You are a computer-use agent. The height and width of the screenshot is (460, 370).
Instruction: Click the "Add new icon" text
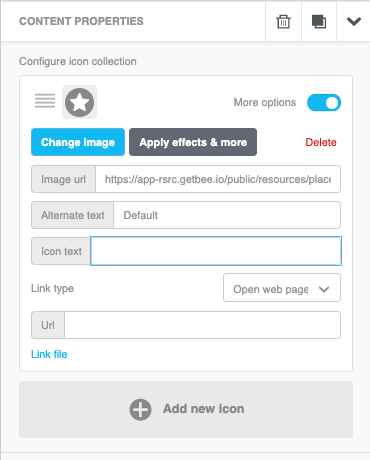pos(204,409)
